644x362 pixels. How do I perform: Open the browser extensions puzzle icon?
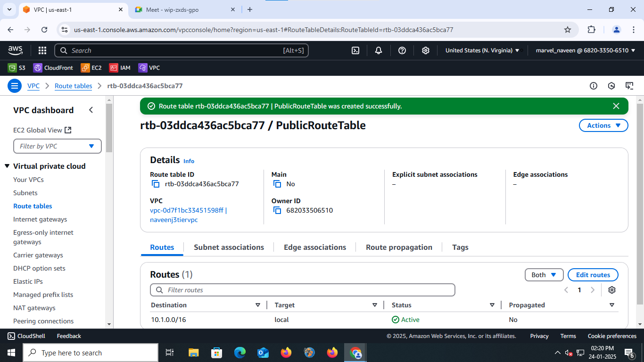592,30
